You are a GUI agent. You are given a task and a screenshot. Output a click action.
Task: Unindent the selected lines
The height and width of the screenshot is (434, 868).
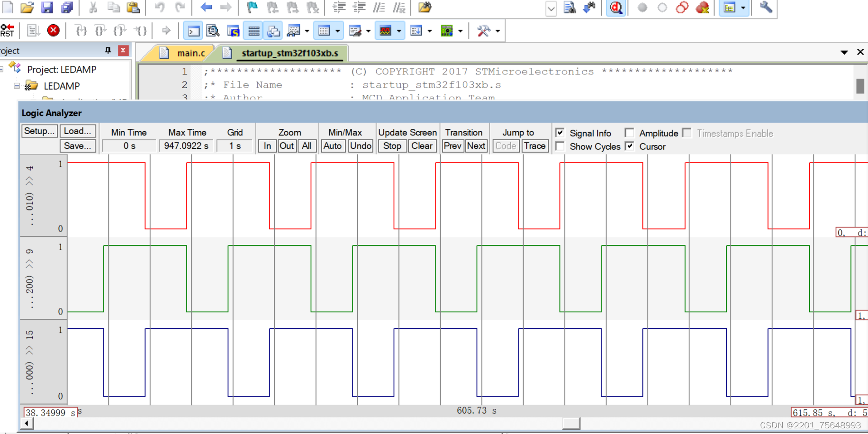(x=359, y=7)
